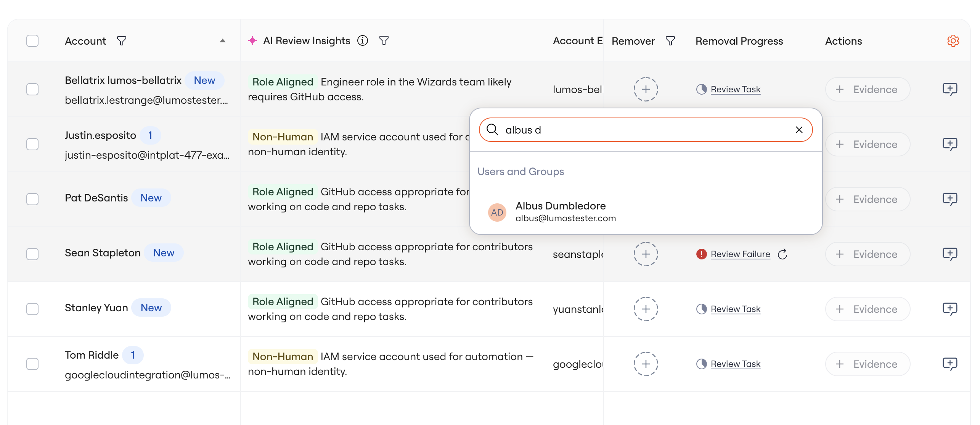Add a comment on the Pat DeSantis row

point(949,199)
